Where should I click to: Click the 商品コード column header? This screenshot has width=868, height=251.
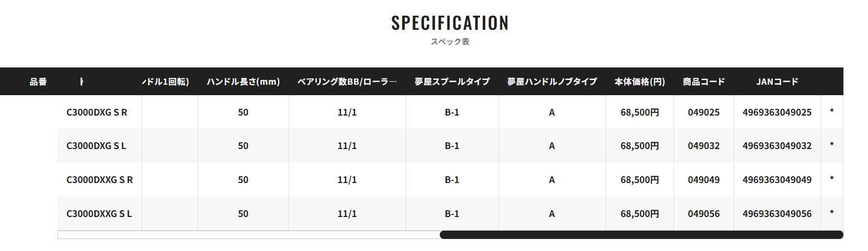click(x=703, y=82)
